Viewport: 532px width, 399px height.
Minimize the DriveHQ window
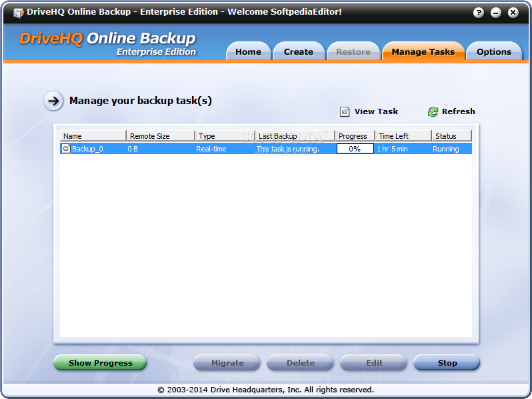click(496, 13)
